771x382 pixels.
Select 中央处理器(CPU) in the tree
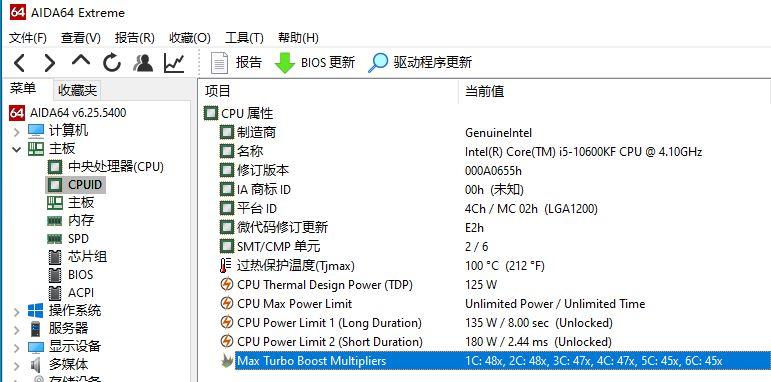[x=116, y=167]
